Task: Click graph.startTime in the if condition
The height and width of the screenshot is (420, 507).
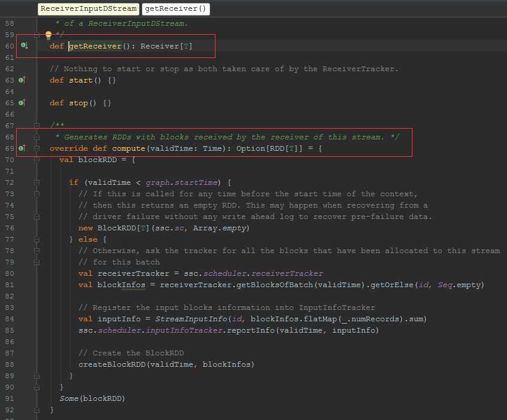Action: tap(183, 182)
